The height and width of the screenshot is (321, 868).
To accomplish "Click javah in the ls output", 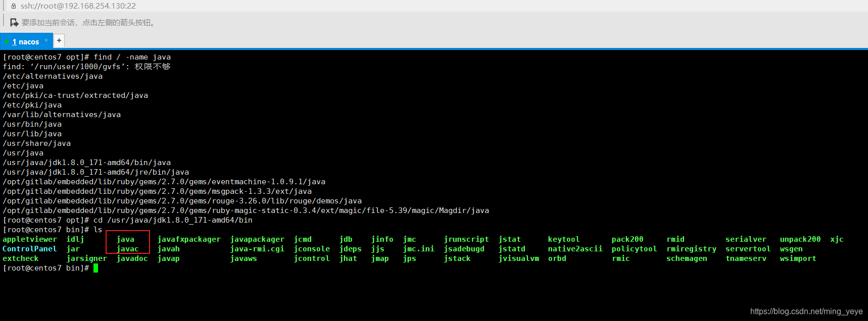I will click(x=169, y=249).
